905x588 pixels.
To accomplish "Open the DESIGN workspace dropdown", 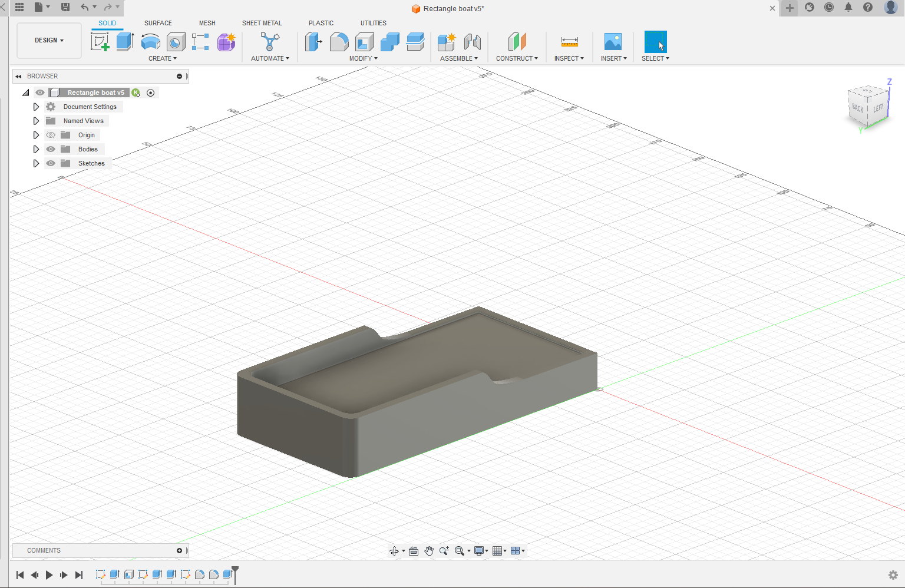I will 49,41.
